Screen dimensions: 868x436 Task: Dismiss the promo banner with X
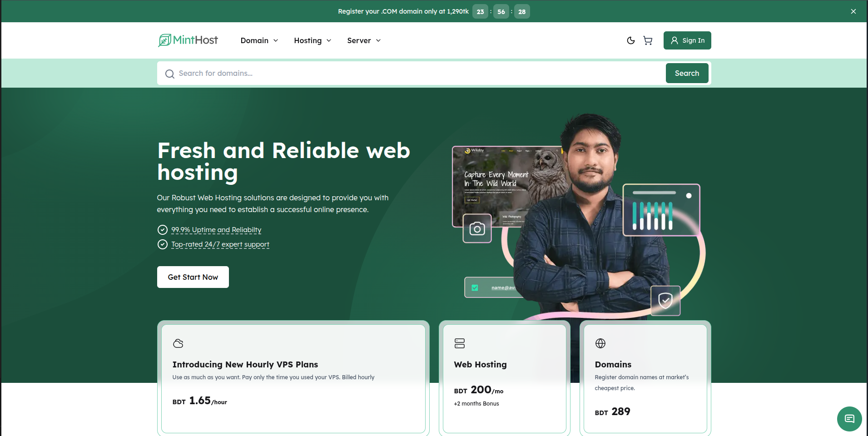click(x=853, y=11)
